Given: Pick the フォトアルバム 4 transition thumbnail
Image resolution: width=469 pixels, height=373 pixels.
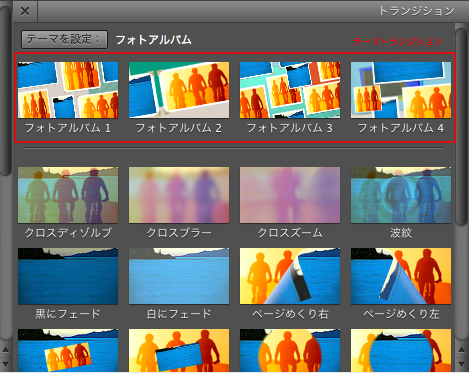Looking at the screenshot, I should pyautogui.click(x=401, y=90).
